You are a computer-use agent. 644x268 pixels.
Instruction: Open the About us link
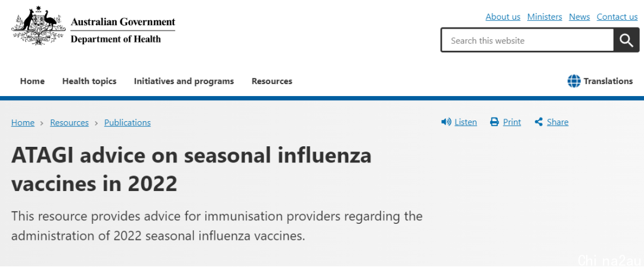pos(503,17)
